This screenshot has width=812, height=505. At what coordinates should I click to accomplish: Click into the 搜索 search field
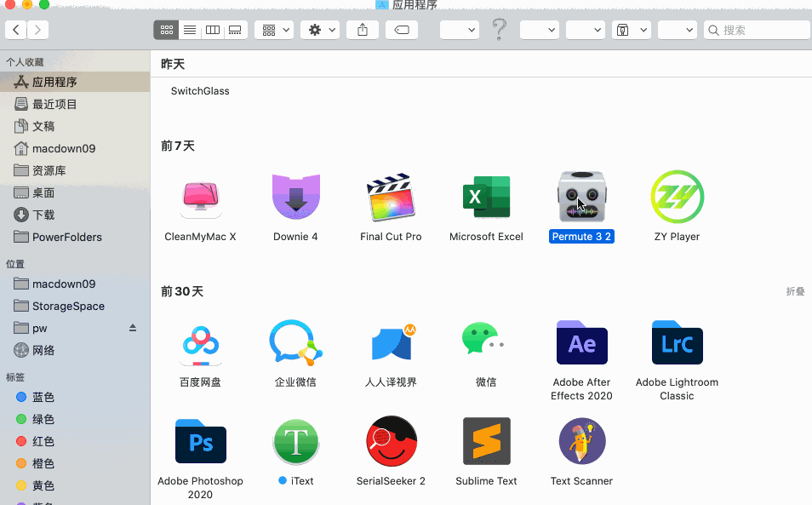pyautogui.click(x=758, y=30)
